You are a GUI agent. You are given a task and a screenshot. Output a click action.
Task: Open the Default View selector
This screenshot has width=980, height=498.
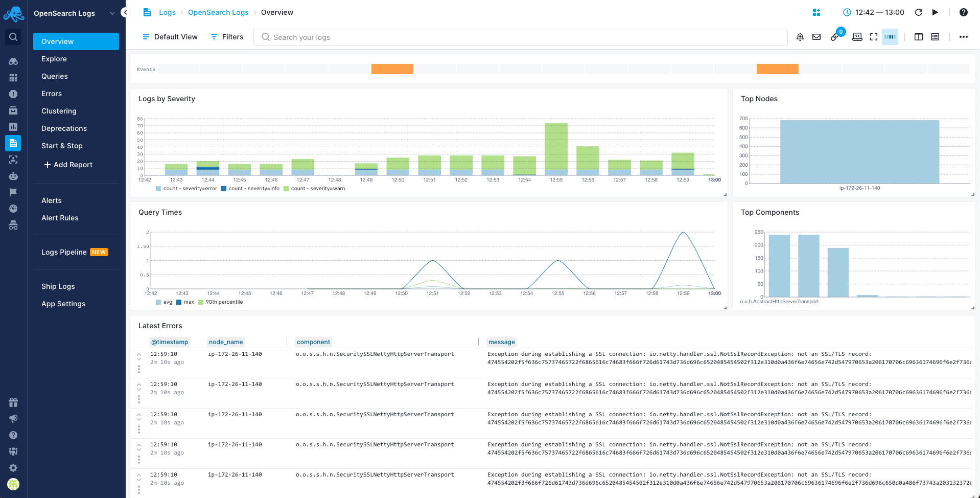pyautogui.click(x=170, y=37)
